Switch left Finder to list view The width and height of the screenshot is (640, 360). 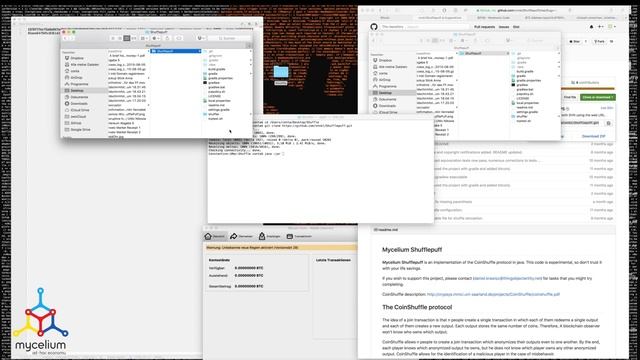pyautogui.click(x=120, y=38)
